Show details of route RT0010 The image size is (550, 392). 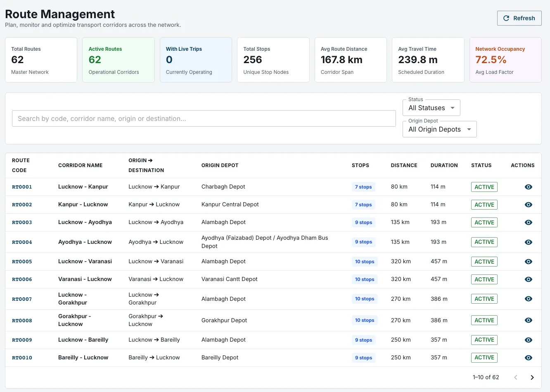(x=528, y=358)
